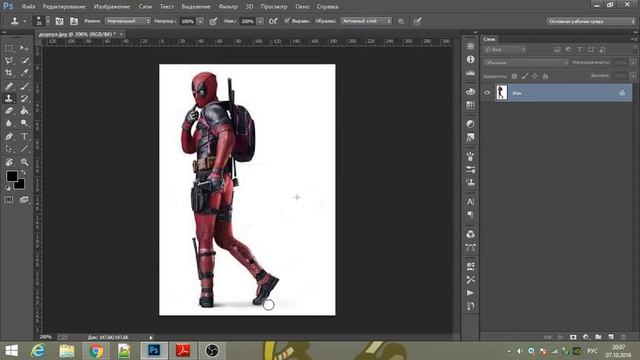This screenshot has height=360, width=640.
Task: Toggle pressure for size button
Action: point(417,21)
